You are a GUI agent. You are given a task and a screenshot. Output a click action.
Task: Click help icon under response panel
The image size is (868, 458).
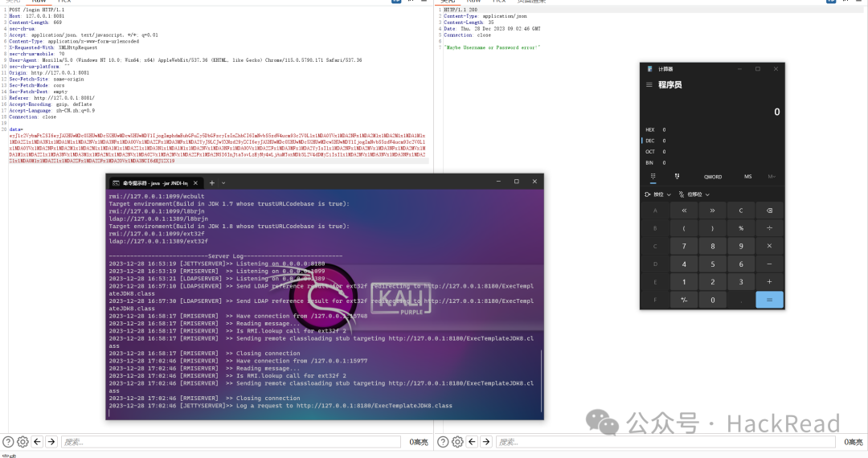[x=443, y=441]
